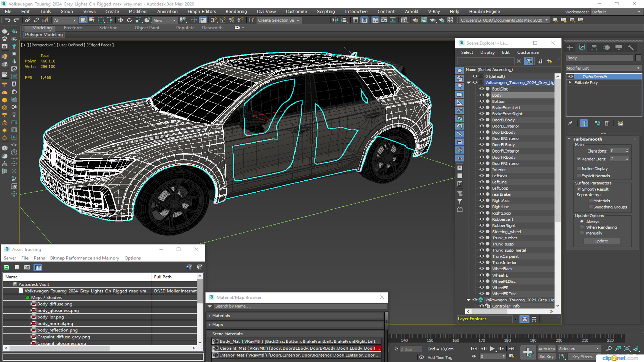This screenshot has height=362, width=644.
Task: Open the Modifiers menu
Action: (138, 12)
